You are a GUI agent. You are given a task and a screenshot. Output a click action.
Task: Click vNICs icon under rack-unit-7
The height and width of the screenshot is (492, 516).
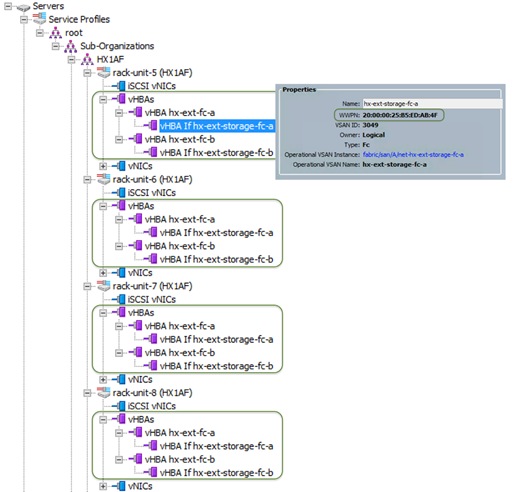(x=119, y=379)
